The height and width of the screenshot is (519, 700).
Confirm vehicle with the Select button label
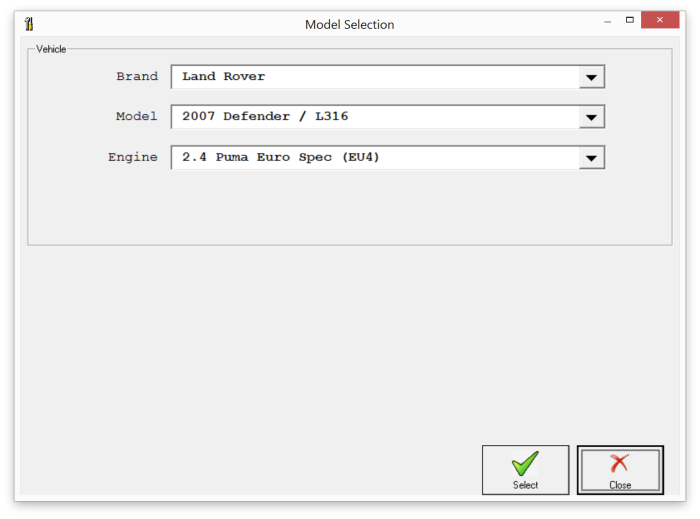[525, 485]
